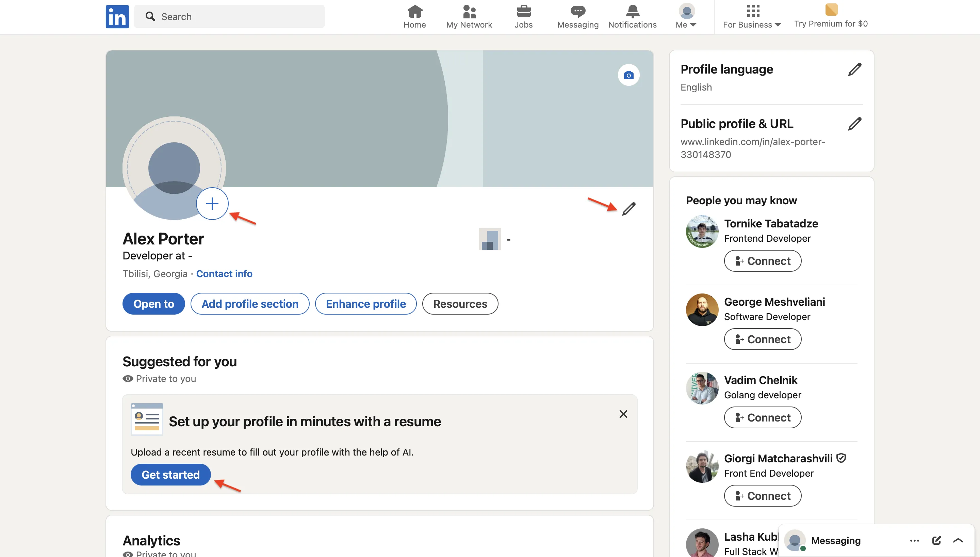Image resolution: width=980 pixels, height=557 pixels.
Task: Open the For Business dropdown
Action: [752, 17]
